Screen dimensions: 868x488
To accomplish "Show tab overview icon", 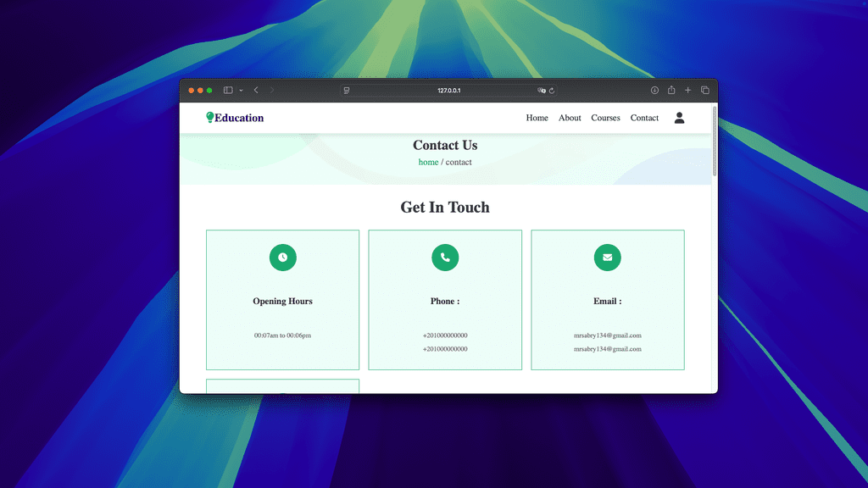I will click(x=705, y=90).
